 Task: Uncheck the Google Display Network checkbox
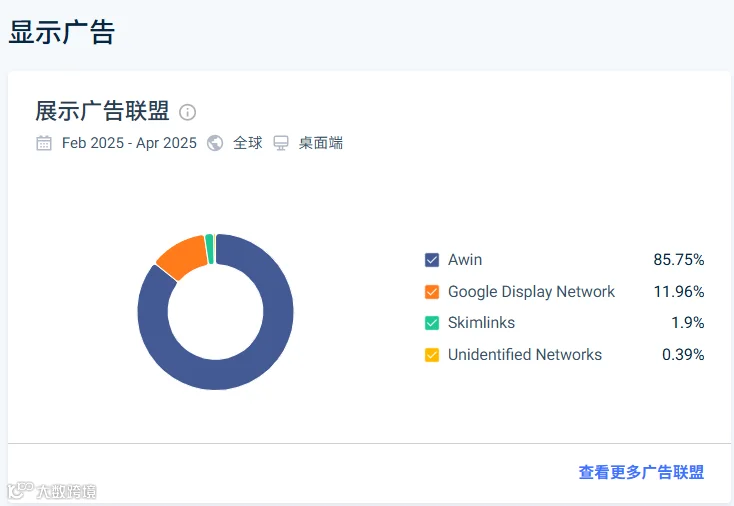(x=432, y=292)
